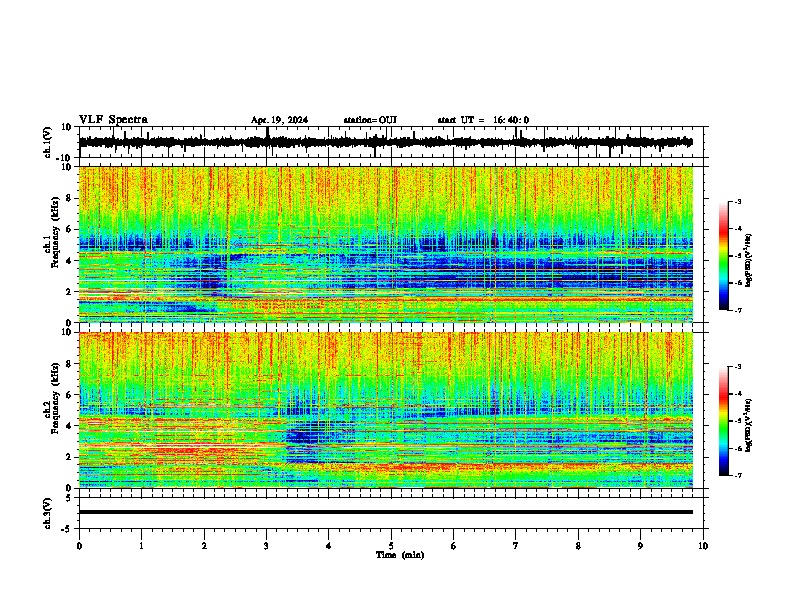Screen dimensions: 792x612
Task: Click the "start UT = 16:40:0" text
Action: click(483, 120)
